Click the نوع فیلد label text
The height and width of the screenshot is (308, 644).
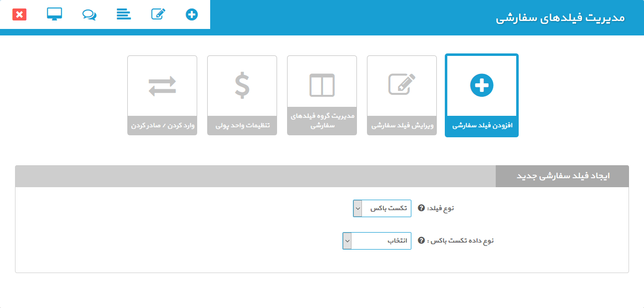pyautogui.click(x=442, y=208)
